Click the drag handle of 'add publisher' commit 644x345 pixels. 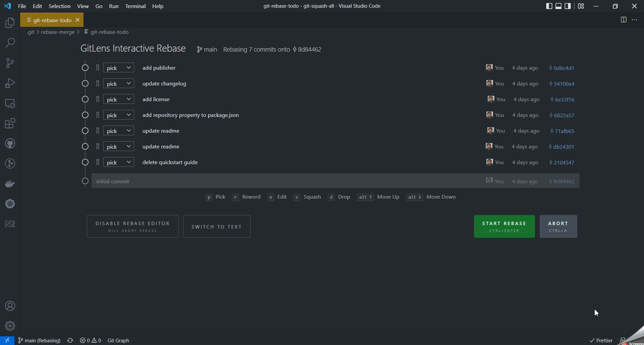tap(98, 68)
